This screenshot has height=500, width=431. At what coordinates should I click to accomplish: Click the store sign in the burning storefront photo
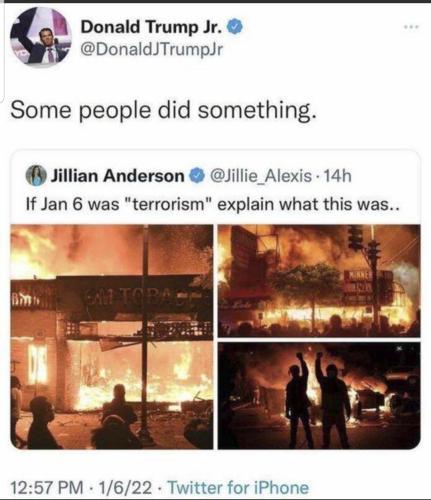tap(133, 297)
